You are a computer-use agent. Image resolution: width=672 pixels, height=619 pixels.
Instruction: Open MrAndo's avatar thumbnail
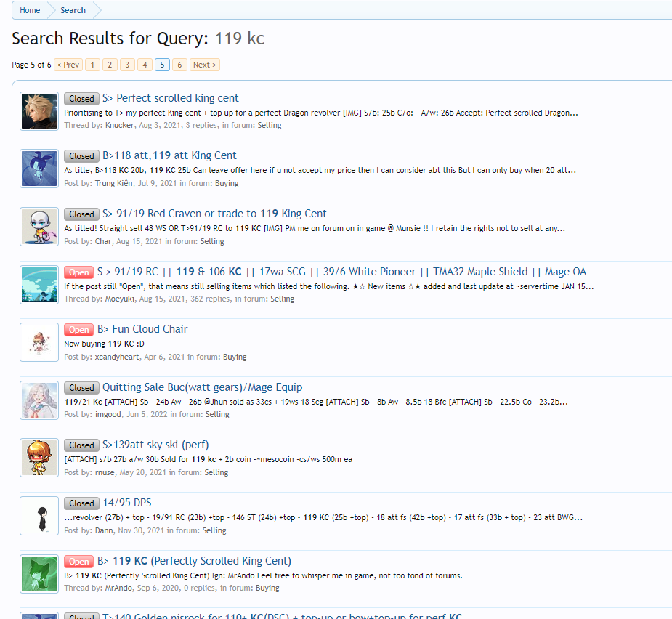pyautogui.click(x=39, y=573)
